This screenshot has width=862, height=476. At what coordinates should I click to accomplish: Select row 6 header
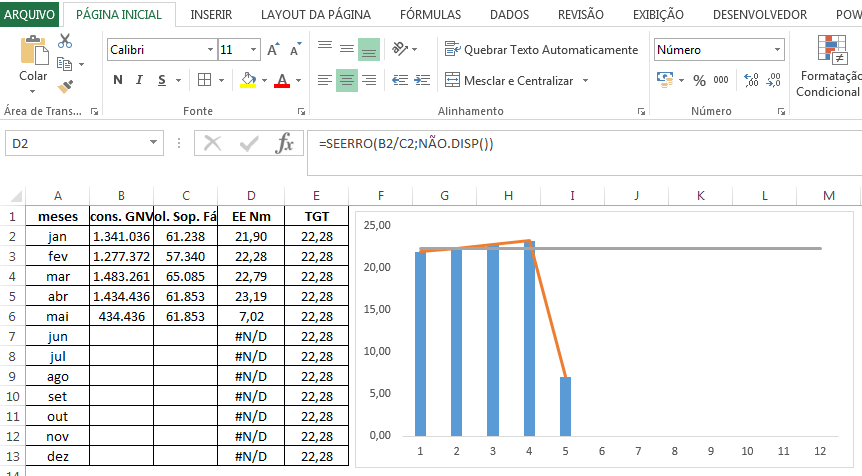pyautogui.click(x=12, y=317)
